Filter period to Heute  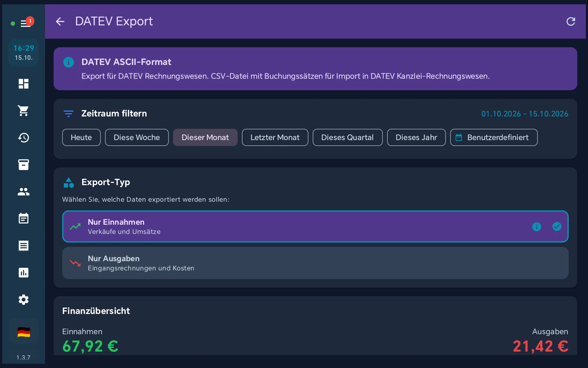click(81, 137)
